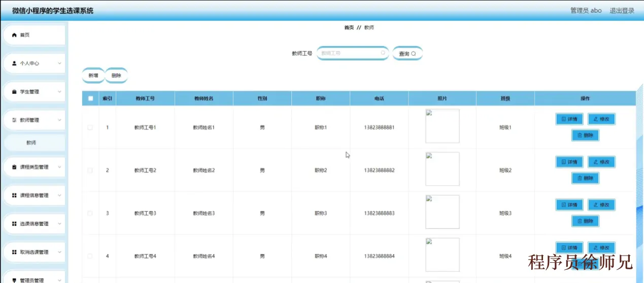Open 详情 for 教师工号2

coord(569,162)
